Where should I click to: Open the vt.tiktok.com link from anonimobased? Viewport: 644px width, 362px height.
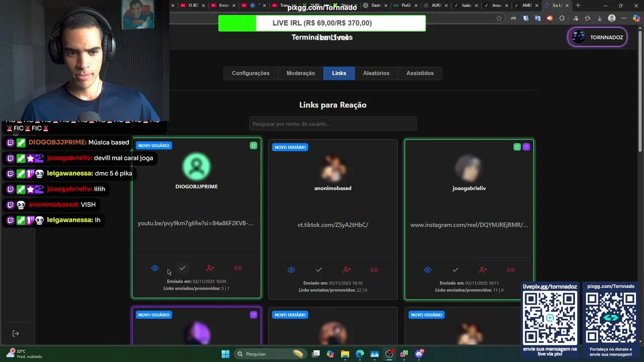pyautogui.click(x=333, y=225)
